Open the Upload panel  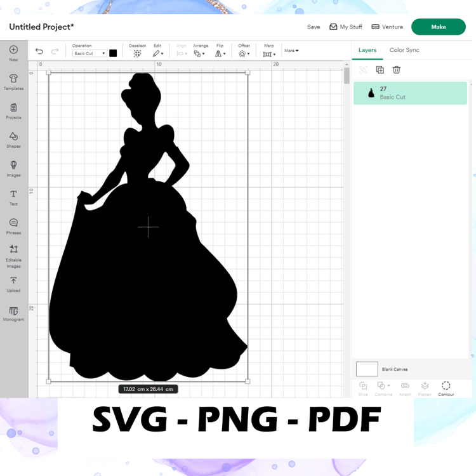pyautogui.click(x=13, y=284)
